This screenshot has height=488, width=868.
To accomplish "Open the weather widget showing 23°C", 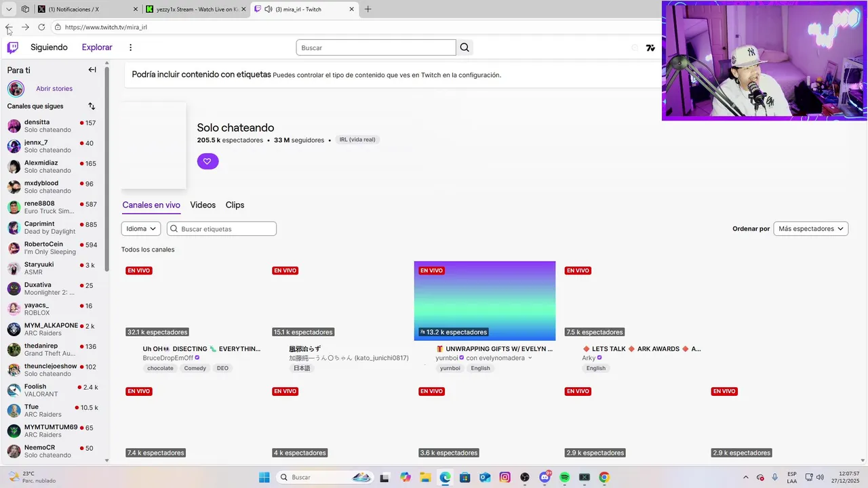I will (x=32, y=477).
